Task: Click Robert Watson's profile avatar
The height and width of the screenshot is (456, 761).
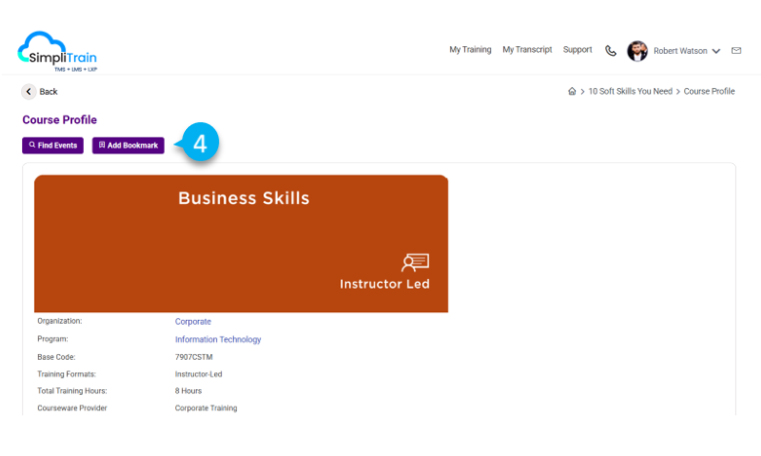Action: [637, 51]
